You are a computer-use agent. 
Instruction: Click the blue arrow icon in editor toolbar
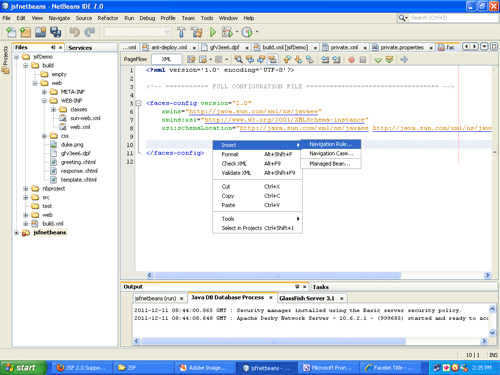click(x=404, y=60)
